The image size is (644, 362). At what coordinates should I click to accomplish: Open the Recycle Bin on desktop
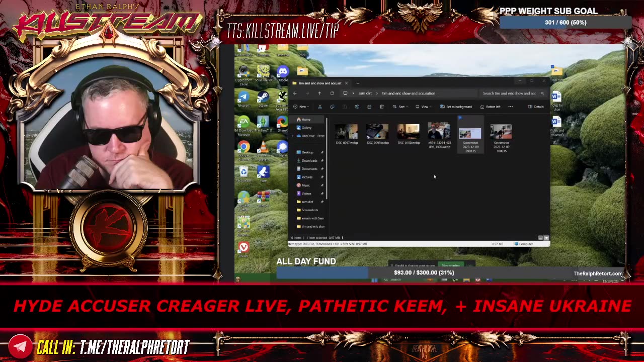(244, 173)
